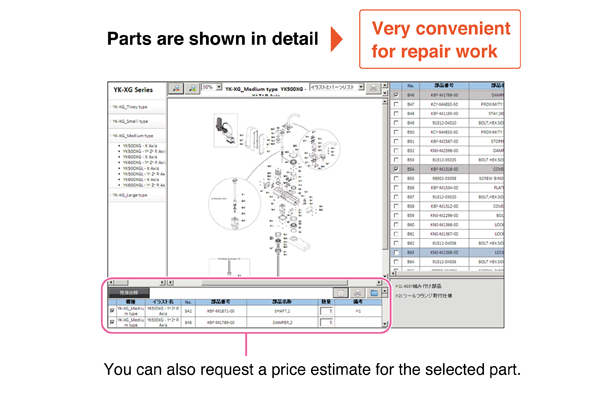Click quantity field for DAMPER,2 row

(x=326, y=322)
